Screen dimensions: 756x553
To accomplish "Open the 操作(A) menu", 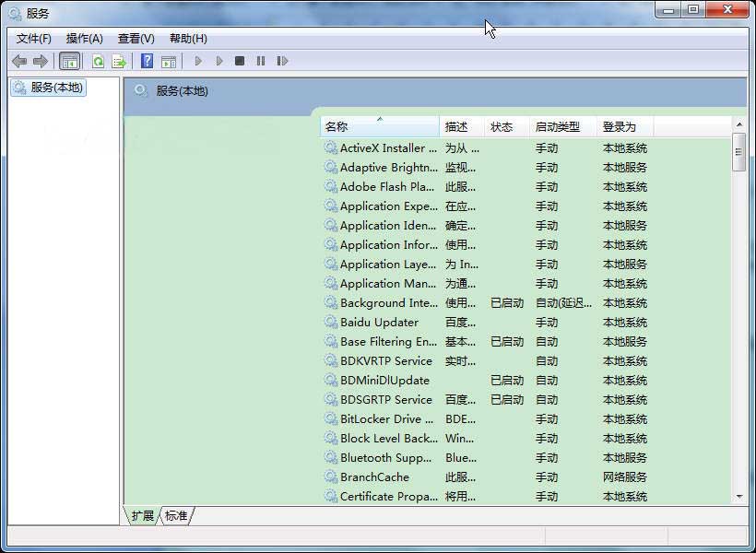I will pos(85,38).
